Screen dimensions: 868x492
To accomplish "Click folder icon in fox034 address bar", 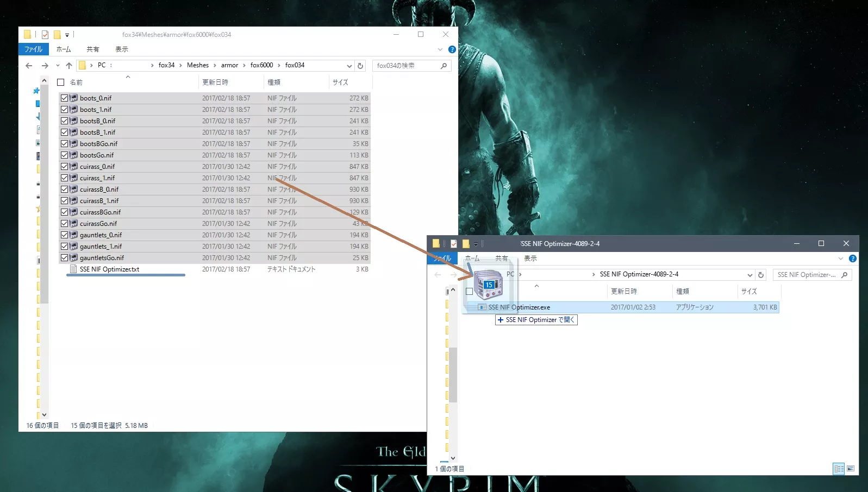I will point(83,65).
